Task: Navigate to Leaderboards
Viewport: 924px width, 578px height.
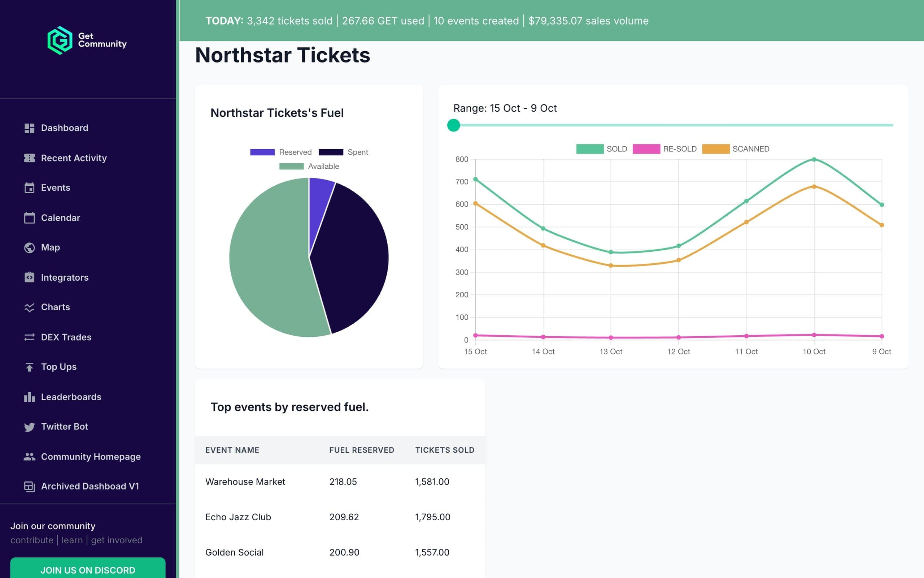Action: (x=71, y=397)
